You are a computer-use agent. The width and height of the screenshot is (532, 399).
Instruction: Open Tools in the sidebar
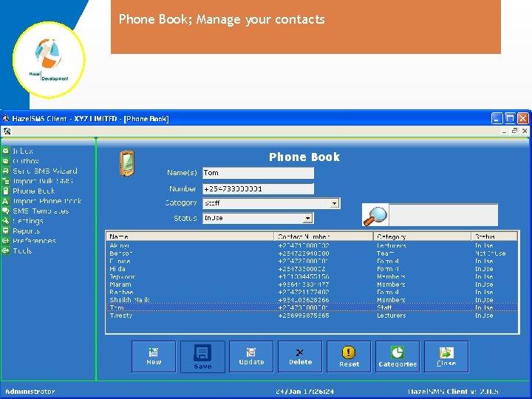[22, 251]
